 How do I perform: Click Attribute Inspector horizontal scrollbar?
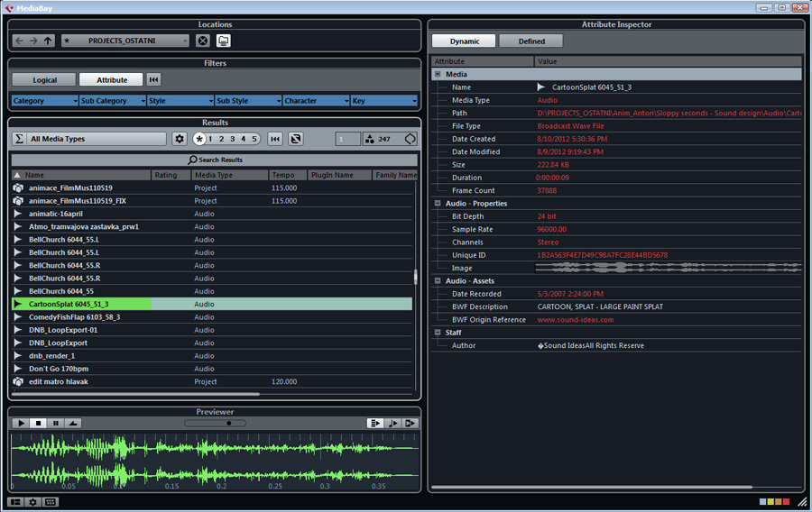point(591,487)
